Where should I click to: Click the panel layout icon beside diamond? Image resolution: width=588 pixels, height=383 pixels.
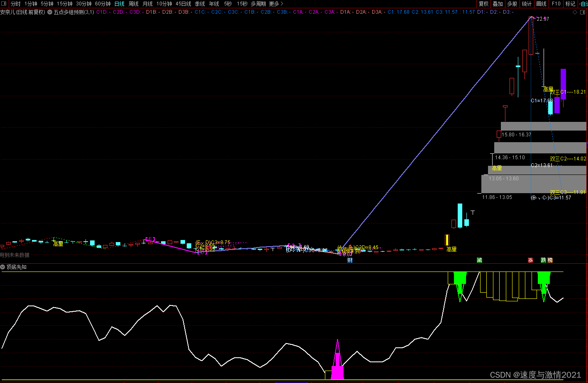pos(582,12)
